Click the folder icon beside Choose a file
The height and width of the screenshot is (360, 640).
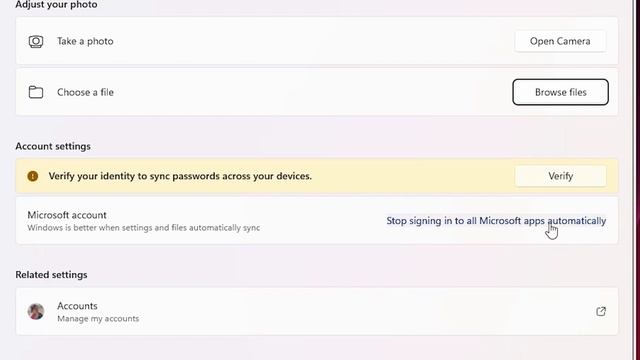click(36, 92)
